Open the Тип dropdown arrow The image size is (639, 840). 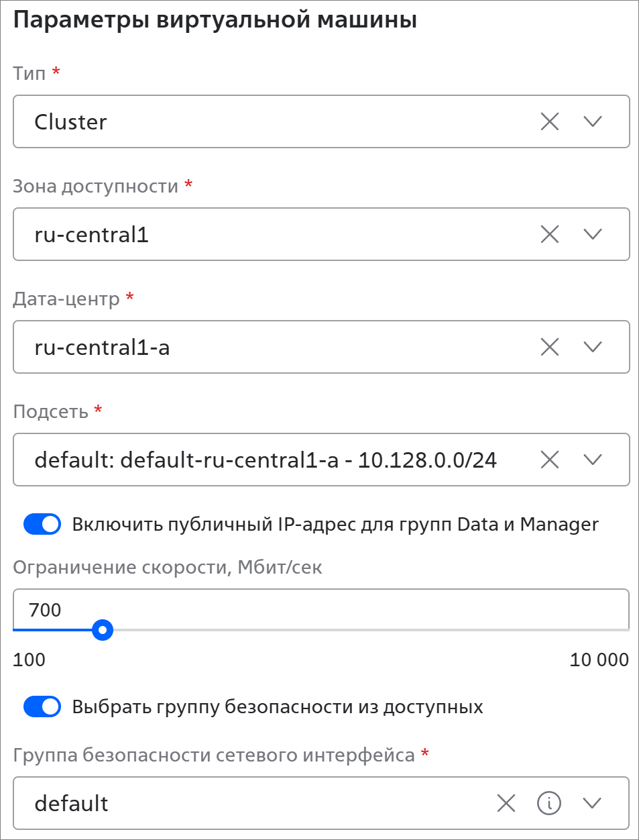[x=593, y=121]
